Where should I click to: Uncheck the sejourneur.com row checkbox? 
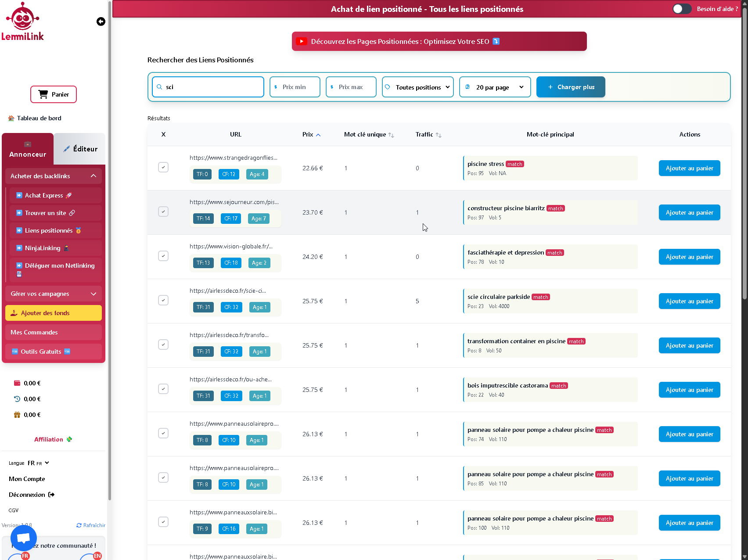pyautogui.click(x=163, y=212)
